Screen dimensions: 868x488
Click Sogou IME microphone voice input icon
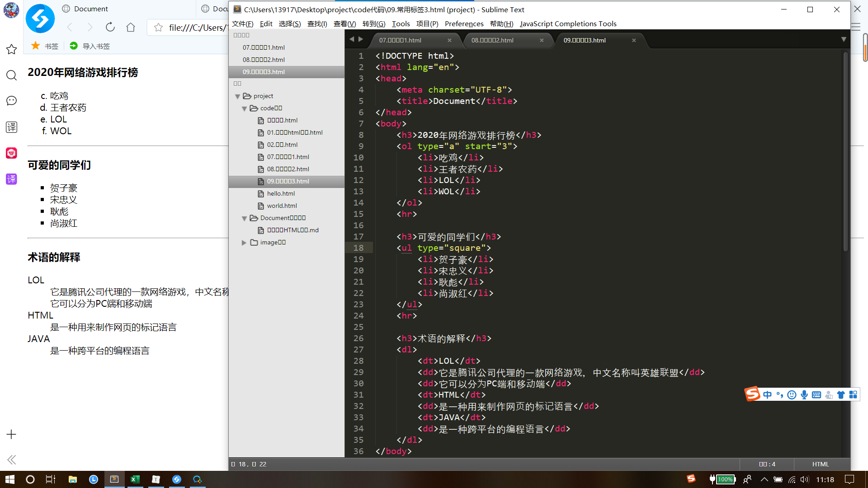[x=804, y=394]
